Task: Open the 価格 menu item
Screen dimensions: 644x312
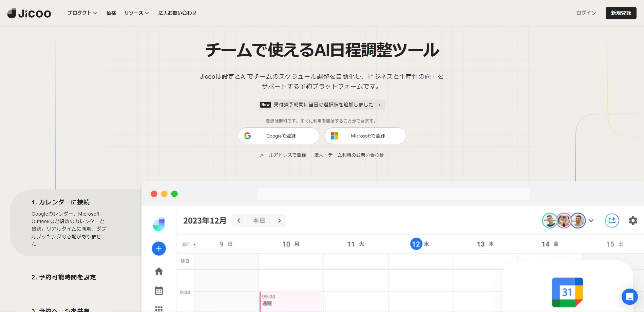Action: point(111,13)
